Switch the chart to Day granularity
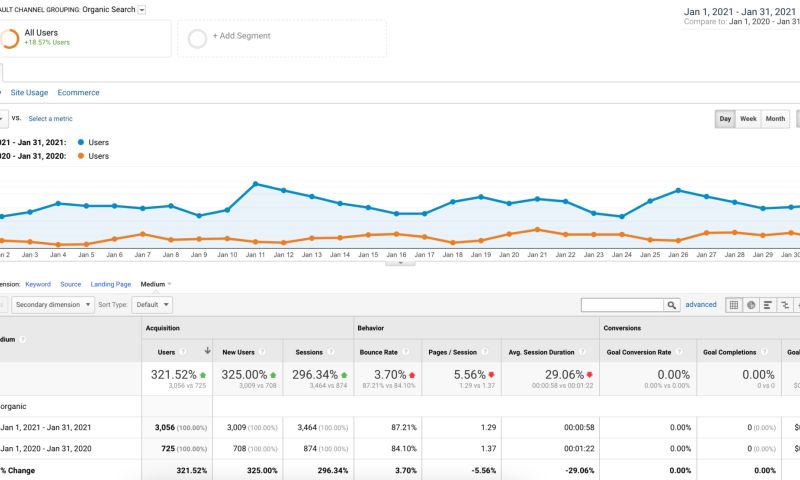 [x=726, y=119]
